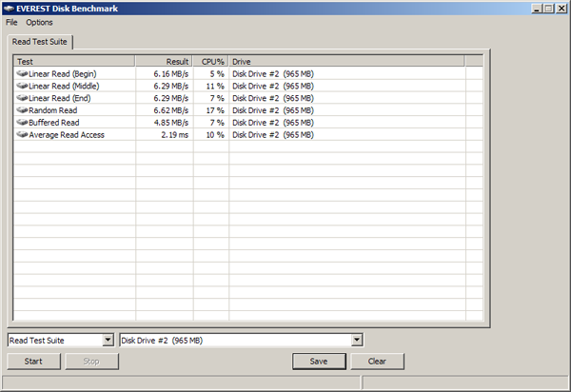Click the EVEREST title bar app icon

tap(9, 9)
